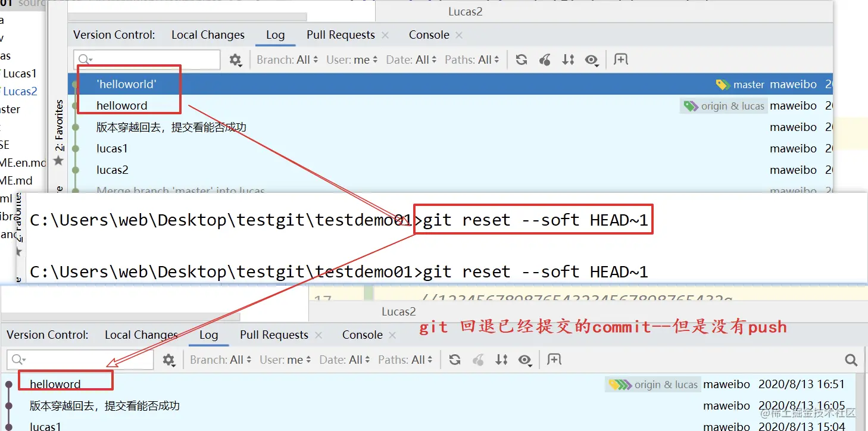
Task: Click date 2020/8/13 16:05 in lower log
Action: (801, 406)
